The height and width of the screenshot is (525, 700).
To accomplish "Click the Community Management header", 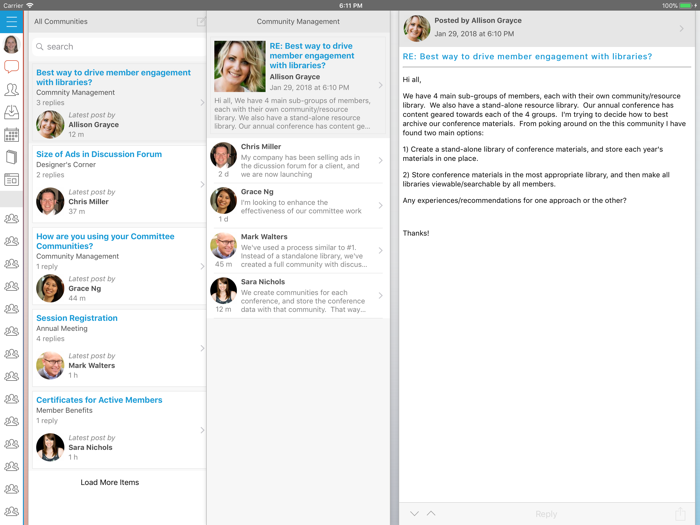I will coord(298,21).
